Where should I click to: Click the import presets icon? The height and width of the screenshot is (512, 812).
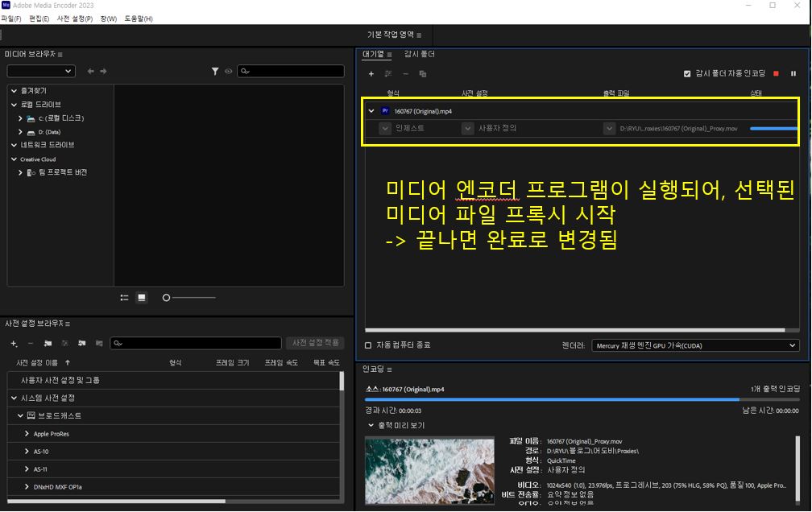(82, 343)
